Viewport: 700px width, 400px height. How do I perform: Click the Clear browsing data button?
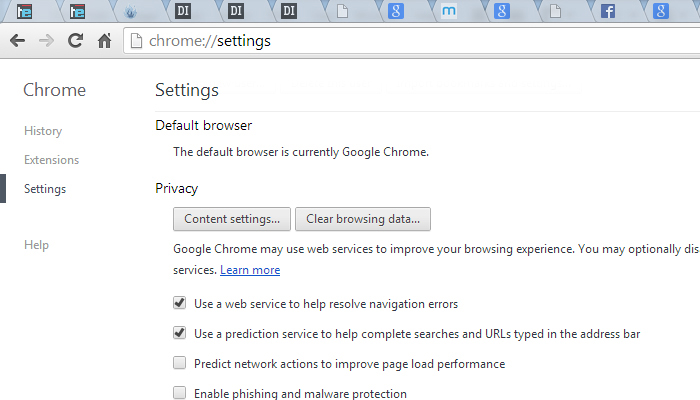(363, 219)
